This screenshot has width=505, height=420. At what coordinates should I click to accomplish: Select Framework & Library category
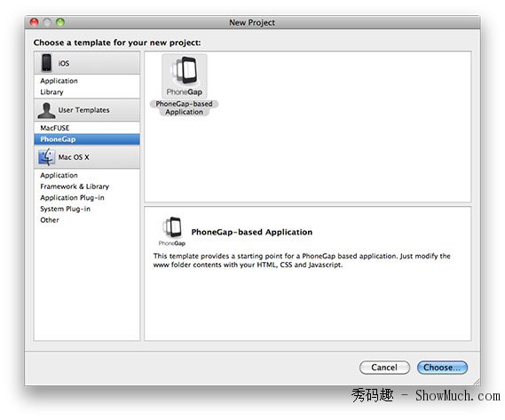pos(87,186)
